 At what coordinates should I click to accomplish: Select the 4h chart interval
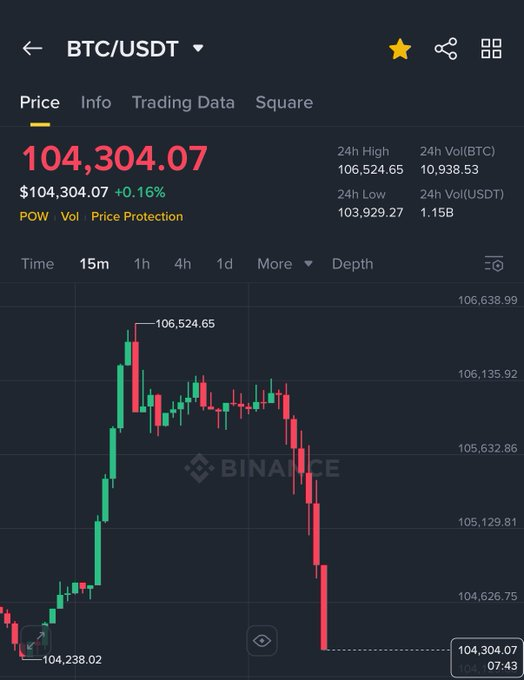183,264
